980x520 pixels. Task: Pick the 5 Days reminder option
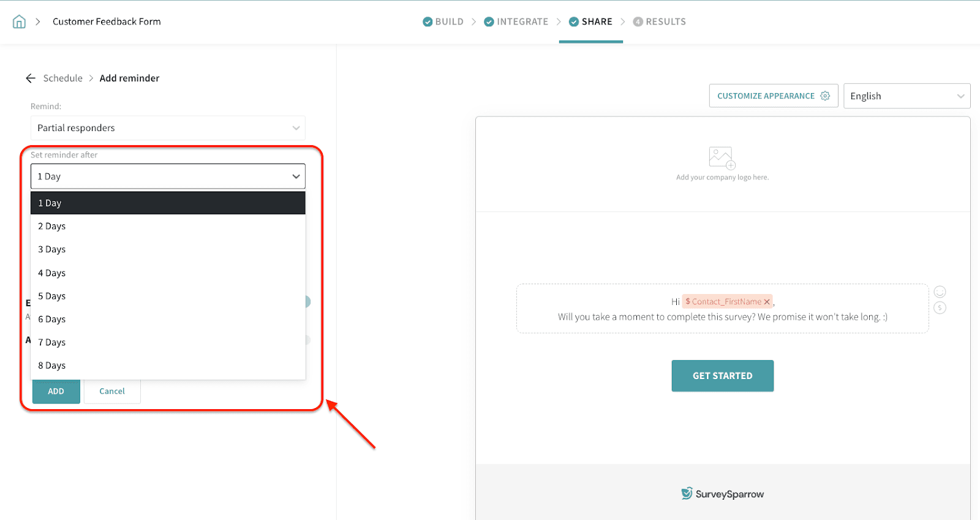(x=52, y=296)
